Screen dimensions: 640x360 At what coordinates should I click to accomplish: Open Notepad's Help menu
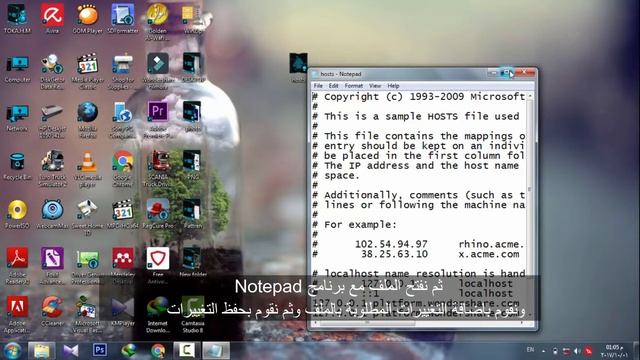tap(393, 86)
